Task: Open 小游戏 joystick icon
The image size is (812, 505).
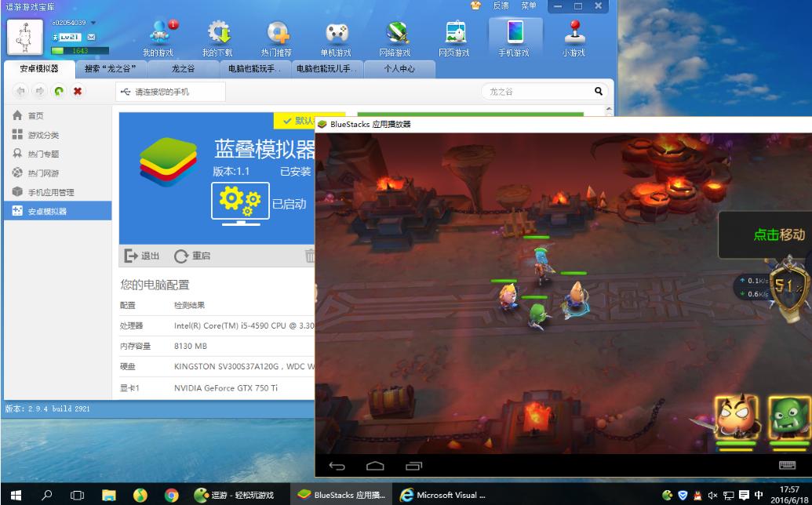Action: tap(573, 38)
